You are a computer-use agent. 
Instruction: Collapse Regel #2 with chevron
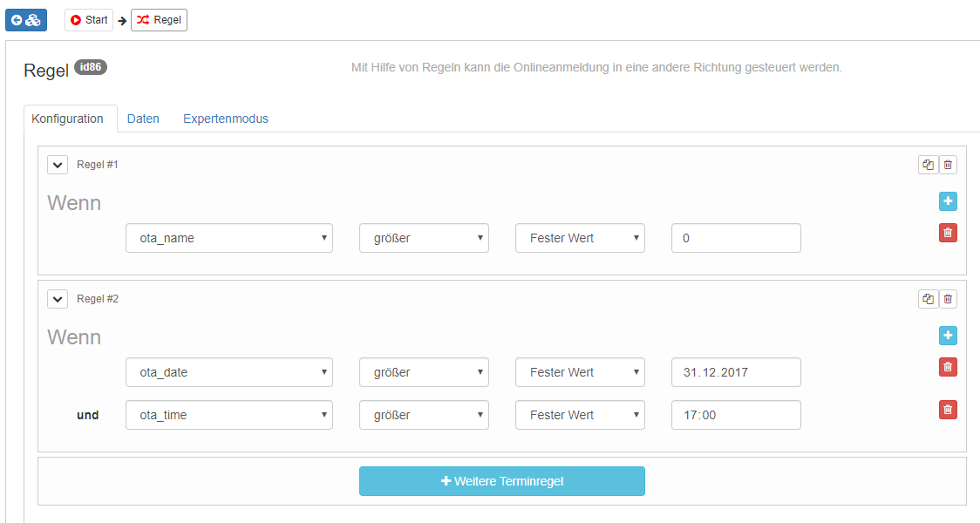pyautogui.click(x=58, y=299)
